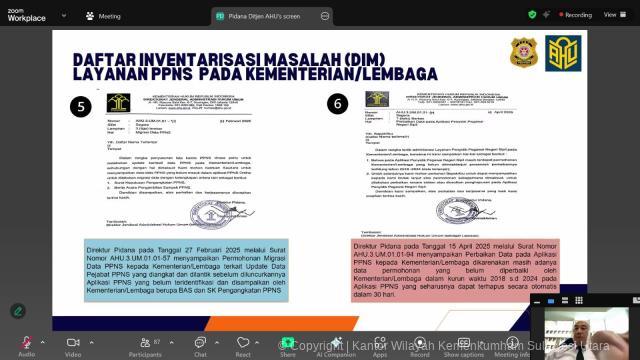Image resolution: width=640 pixels, height=360 pixels.
Task: Open audio options arrow beside Audio
Action: [x=43, y=342]
